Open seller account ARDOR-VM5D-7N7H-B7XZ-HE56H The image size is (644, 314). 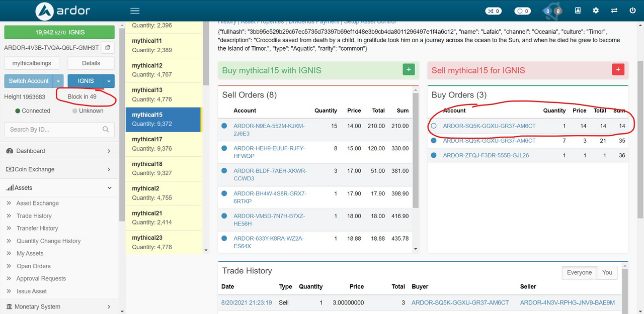[269, 220]
